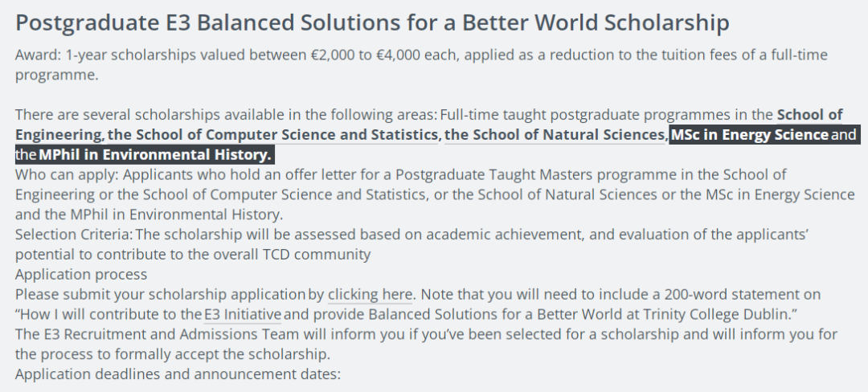This screenshot has width=868, height=392.
Task: Open the MPhil in Environmental History link
Action: tap(155, 155)
